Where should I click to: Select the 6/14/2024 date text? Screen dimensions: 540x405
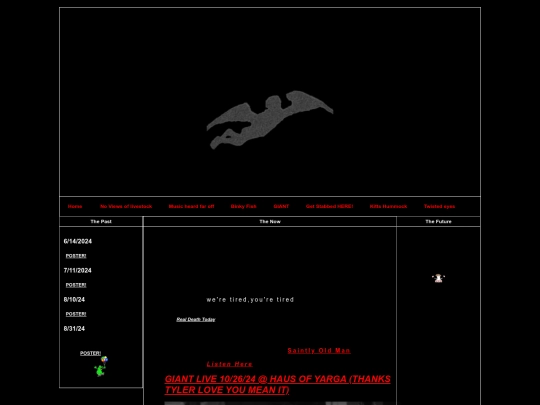(78, 241)
